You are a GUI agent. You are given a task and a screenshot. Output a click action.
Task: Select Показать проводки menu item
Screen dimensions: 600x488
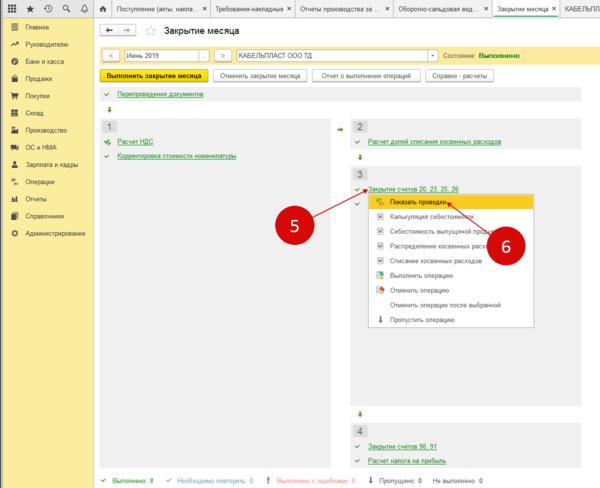coord(451,202)
